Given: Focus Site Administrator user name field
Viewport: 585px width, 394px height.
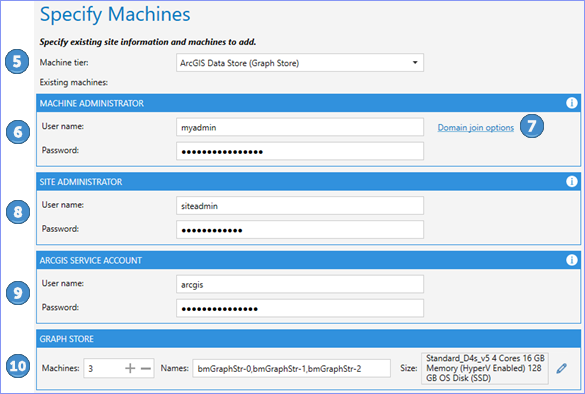Looking at the screenshot, I should (300, 206).
